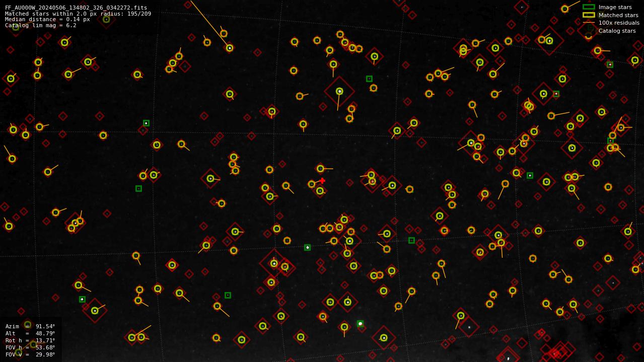Click the 'Matched stars' legend label

click(618, 15)
